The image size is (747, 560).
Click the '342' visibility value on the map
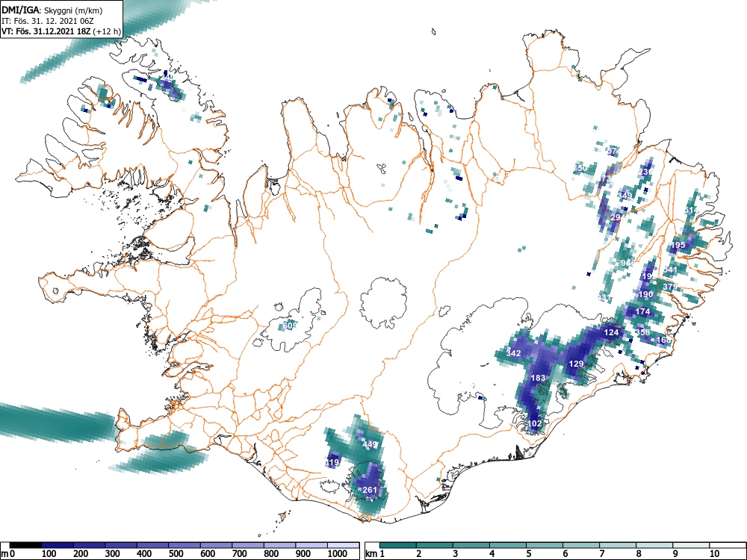tap(513, 353)
